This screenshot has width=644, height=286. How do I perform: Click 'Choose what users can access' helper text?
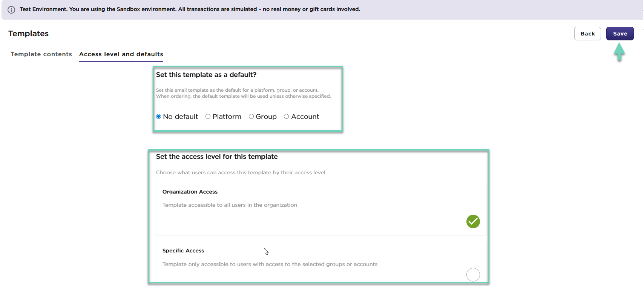click(241, 172)
